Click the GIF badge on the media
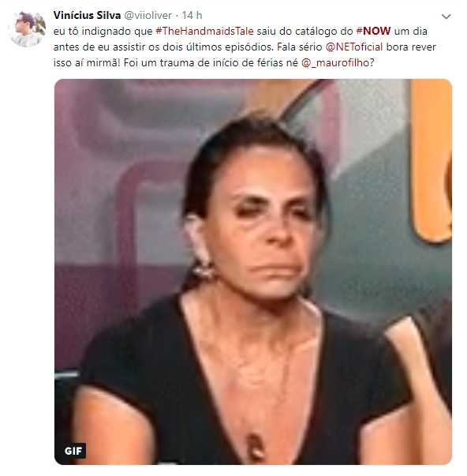 (x=73, y=451)
